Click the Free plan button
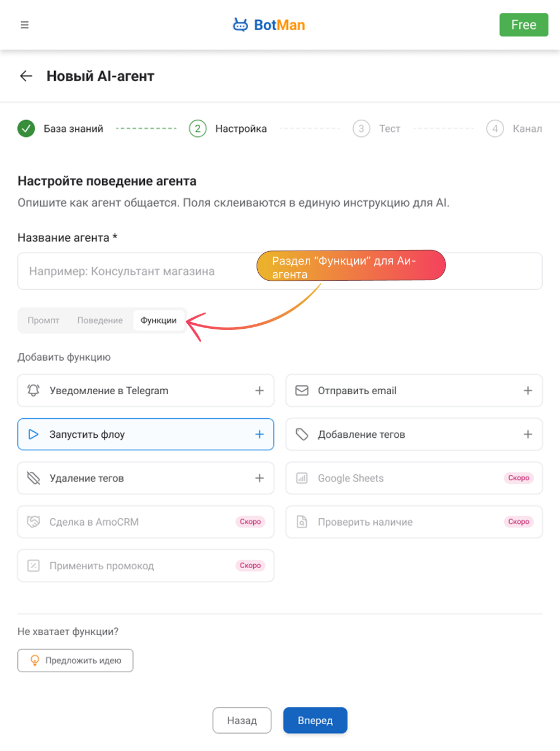This screenshot has width=560, height=751. [x=523, y=25]
